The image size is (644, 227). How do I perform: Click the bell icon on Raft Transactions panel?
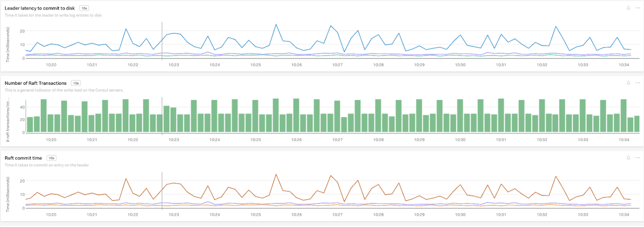point(628,83)
